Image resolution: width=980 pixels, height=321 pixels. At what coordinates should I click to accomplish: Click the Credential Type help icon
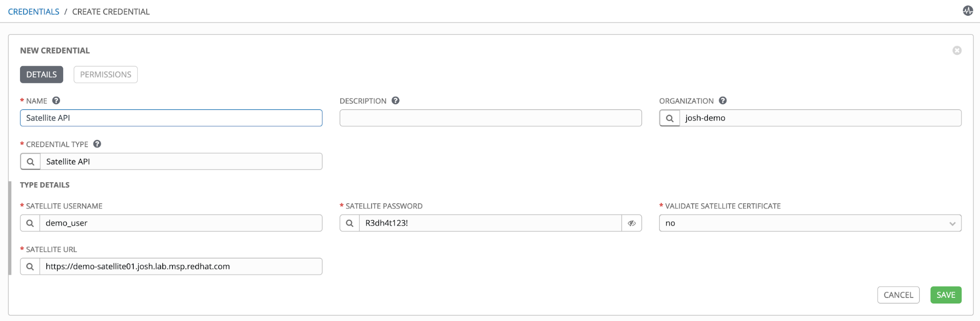coord(97,144)
